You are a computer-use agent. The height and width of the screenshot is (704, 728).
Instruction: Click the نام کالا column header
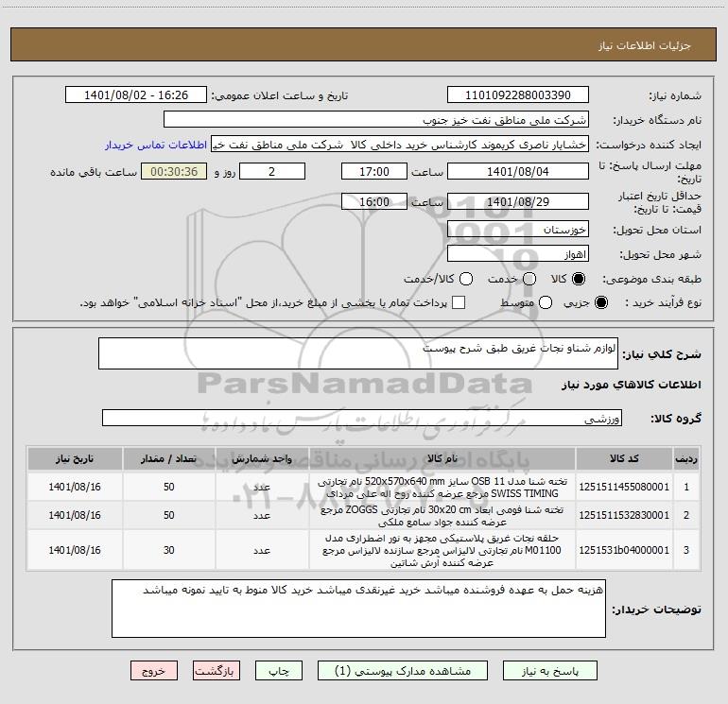pos(442,459)
